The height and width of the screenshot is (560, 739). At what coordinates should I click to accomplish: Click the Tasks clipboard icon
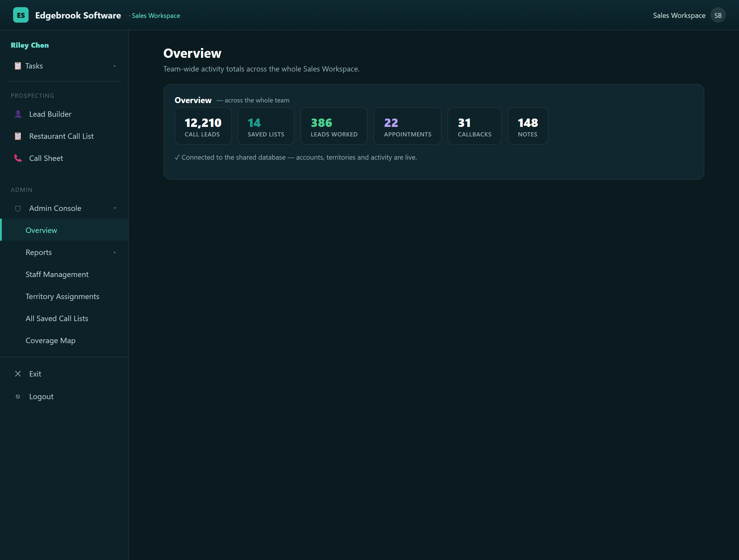[18, 66]
